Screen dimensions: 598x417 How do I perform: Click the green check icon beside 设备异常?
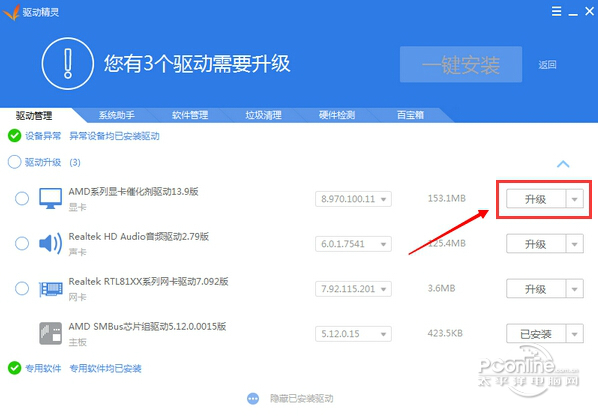(14, 135)
